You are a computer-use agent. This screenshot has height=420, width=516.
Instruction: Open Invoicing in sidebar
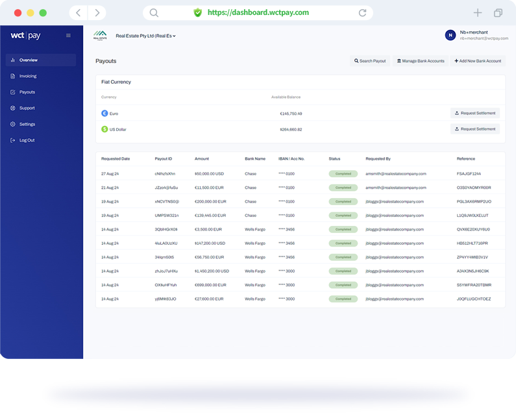tap(28, 76)
